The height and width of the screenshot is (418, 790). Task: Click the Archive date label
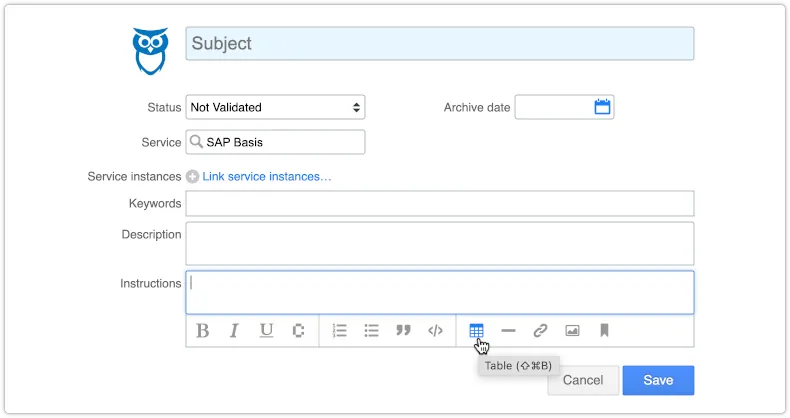(477, 107)
